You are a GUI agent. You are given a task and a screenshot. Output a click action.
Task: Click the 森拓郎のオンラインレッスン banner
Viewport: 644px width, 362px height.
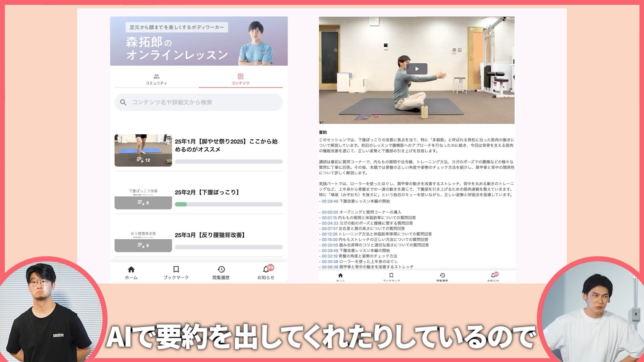click(x=199, y=41)
